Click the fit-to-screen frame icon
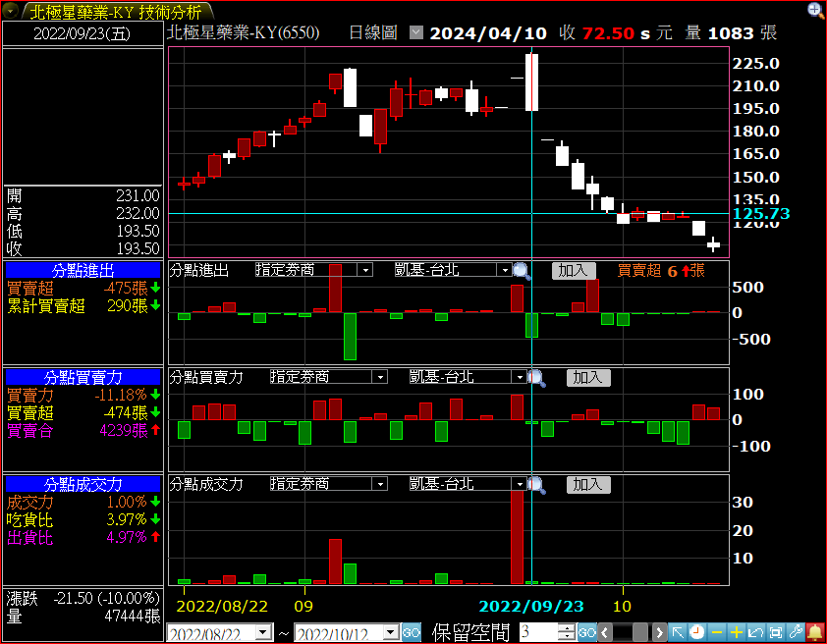The height and width of the screenshot is (644, 827). click(x=776, y=632)
